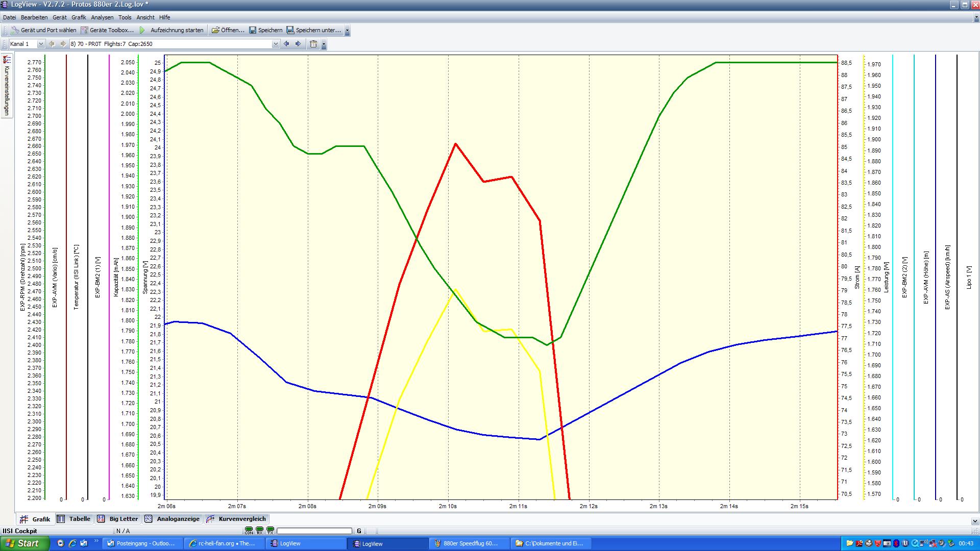Expand the recording selector '8) 70 - PROT' dropdown

276,44
